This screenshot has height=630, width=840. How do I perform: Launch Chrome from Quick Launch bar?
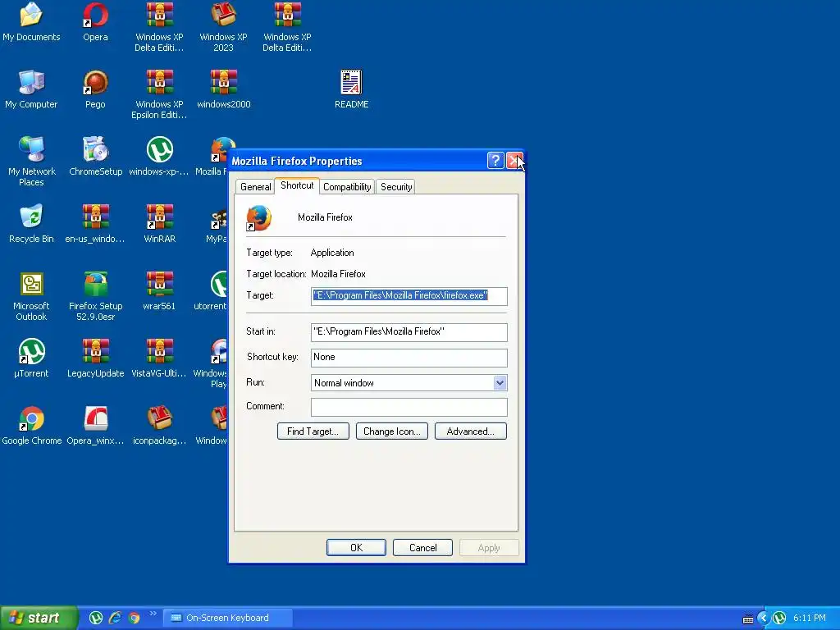point(134,618)
